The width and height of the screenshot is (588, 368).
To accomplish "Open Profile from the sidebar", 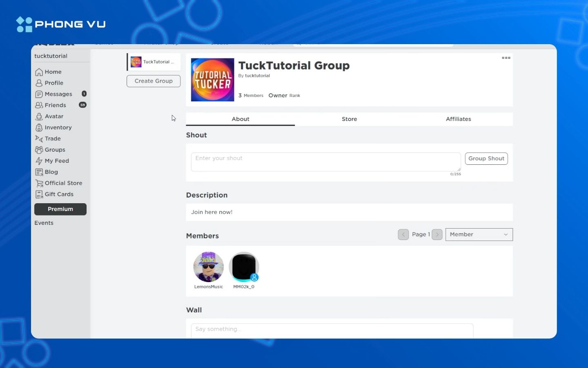I will pyautogui.click(x=53, y=83).
